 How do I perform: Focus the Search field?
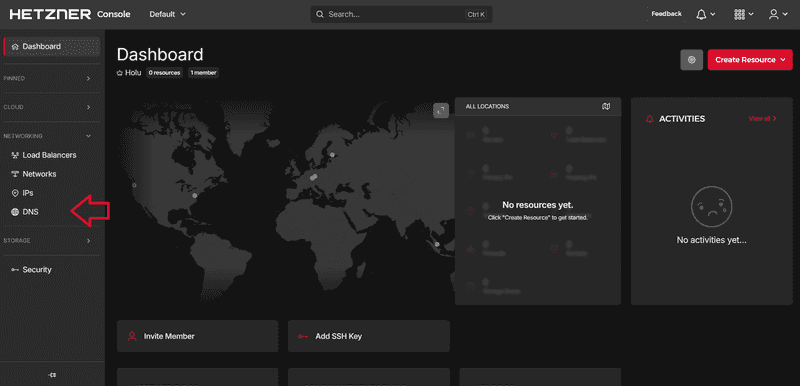pyautogui.click(x=401, y=14)
